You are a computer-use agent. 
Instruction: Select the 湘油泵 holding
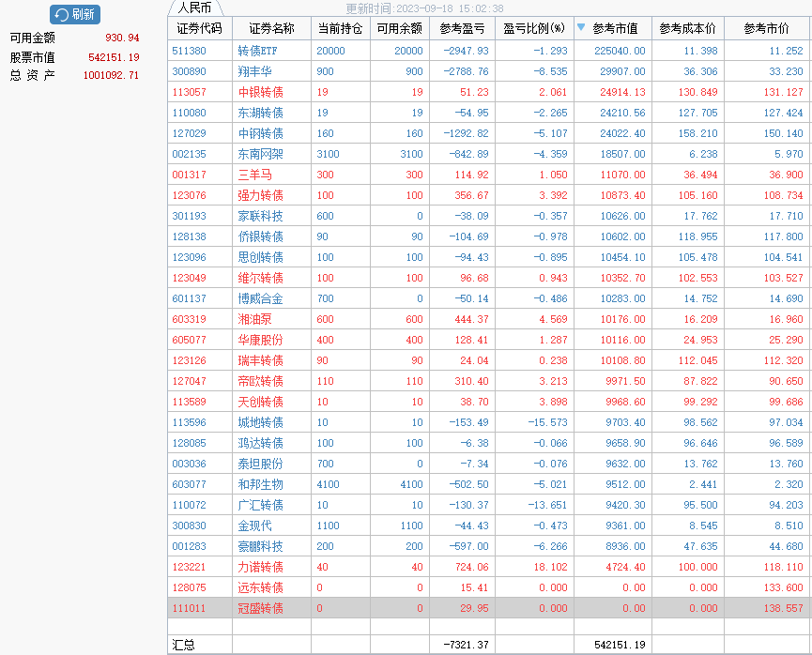(254, 319)
